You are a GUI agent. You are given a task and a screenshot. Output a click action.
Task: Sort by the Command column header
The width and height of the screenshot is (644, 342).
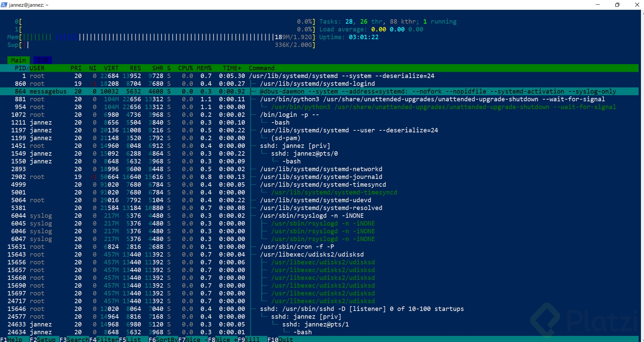262,68
